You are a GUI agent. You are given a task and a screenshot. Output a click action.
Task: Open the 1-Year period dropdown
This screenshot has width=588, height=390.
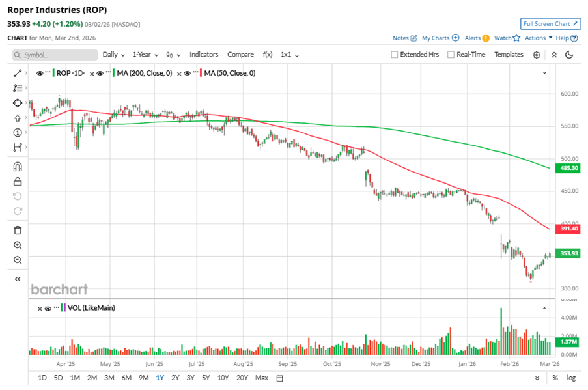pyautogui.click(x=145, y=55)
